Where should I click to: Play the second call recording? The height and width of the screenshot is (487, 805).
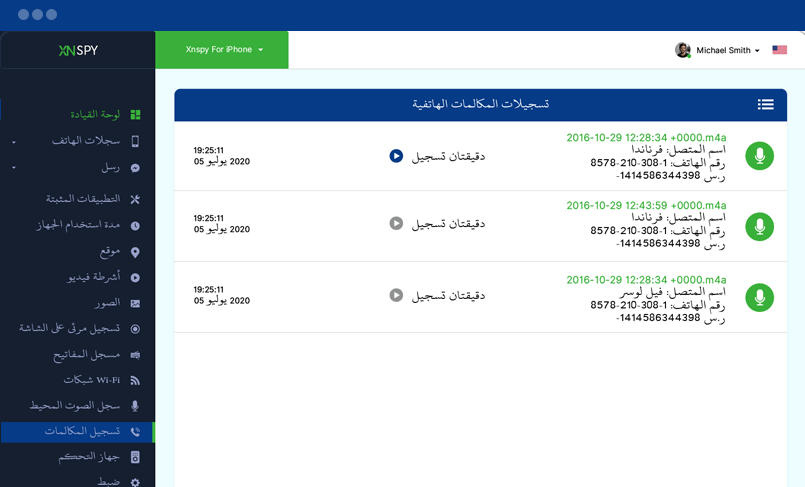coord(396,224)
